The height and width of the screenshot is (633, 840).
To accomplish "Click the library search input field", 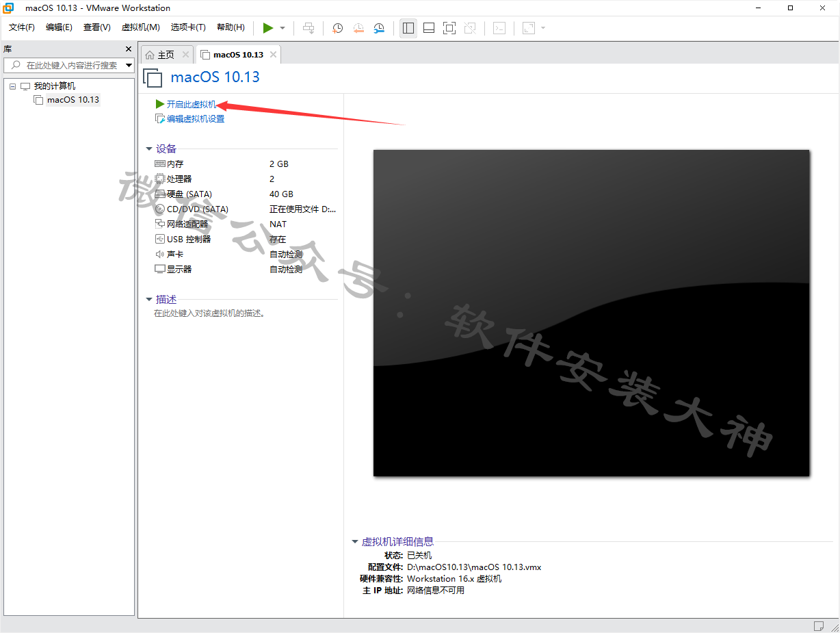I will [70, 65].
